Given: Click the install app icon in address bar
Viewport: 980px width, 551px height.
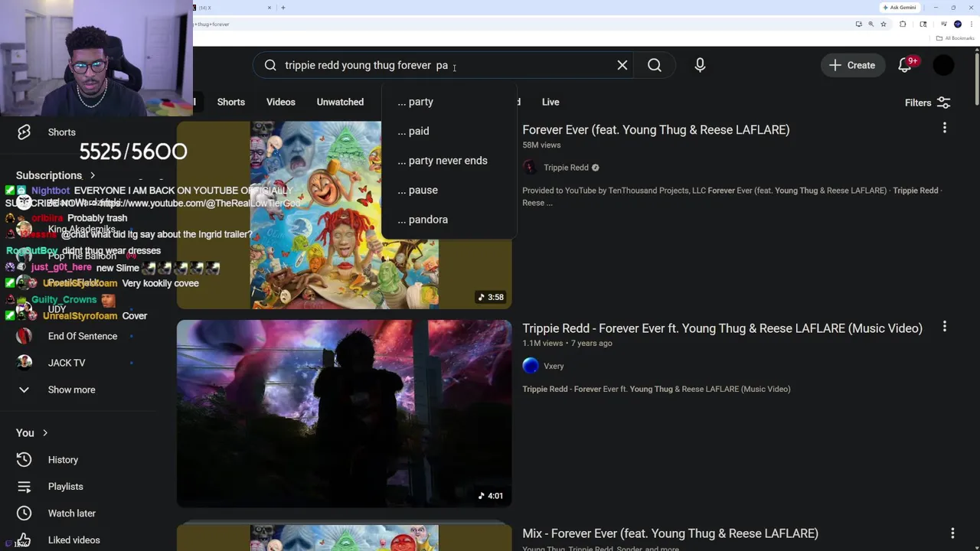Looking at the screenshot, I should (x=858, y=24).
